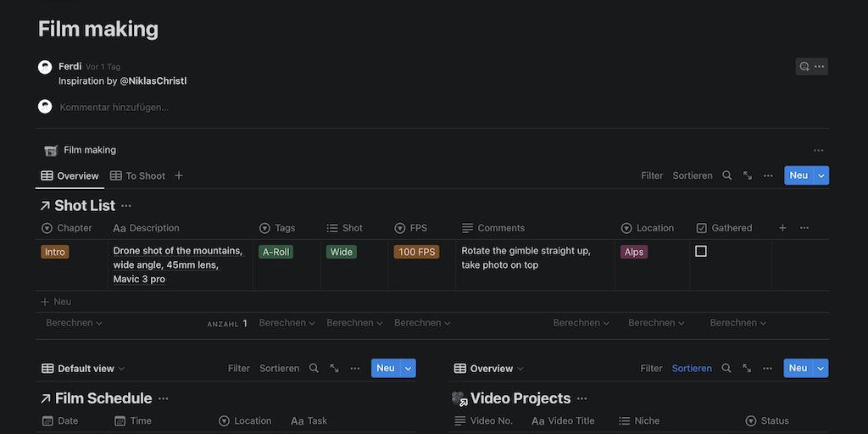Select the Overview tab in Film making
Screen dimensions: 868x434
click(x=70, y=175)
